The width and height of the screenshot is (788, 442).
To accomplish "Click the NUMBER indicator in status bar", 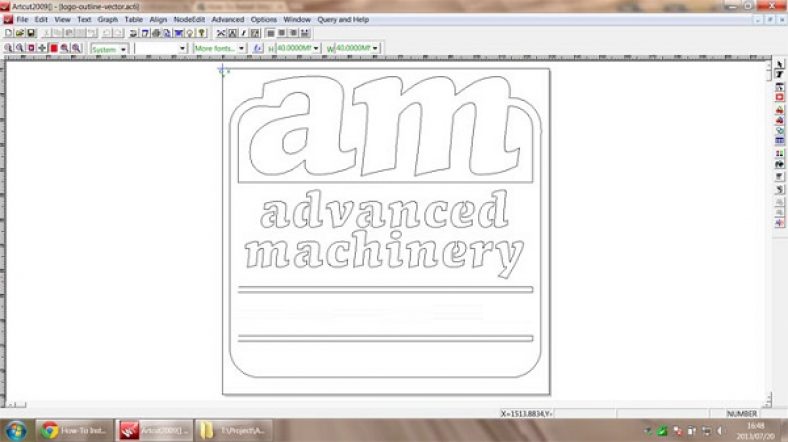I will pyautogui.click(x=742, y=414).
